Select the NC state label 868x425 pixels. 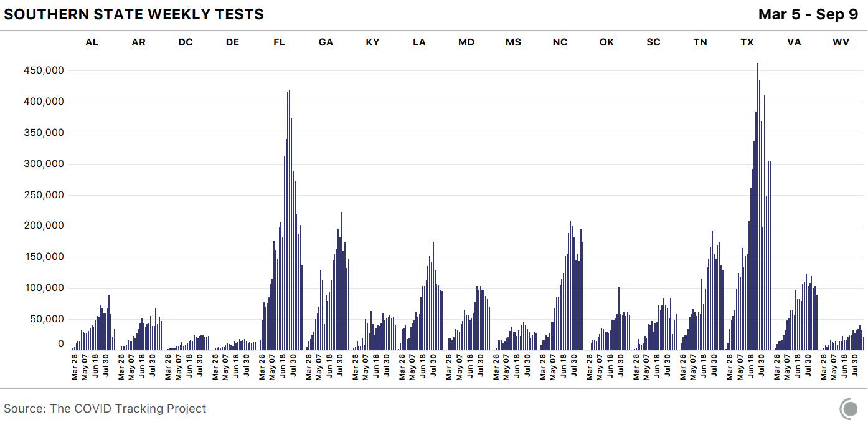coord(560,42)
